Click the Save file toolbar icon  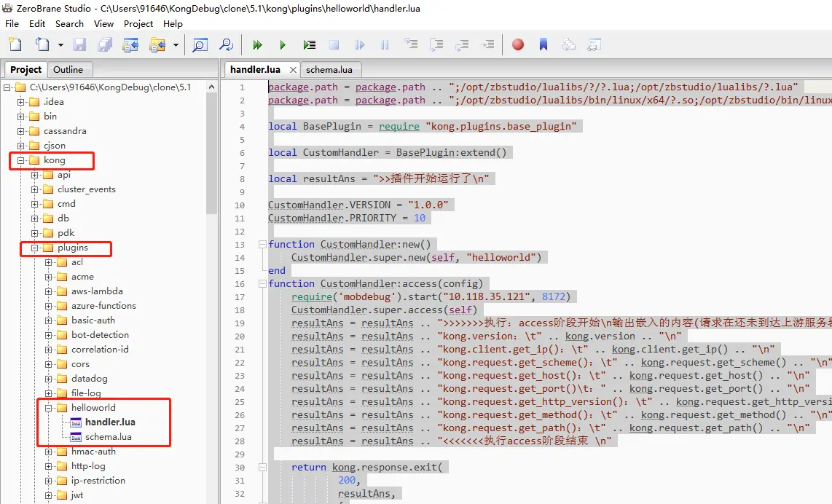[79, 45]
